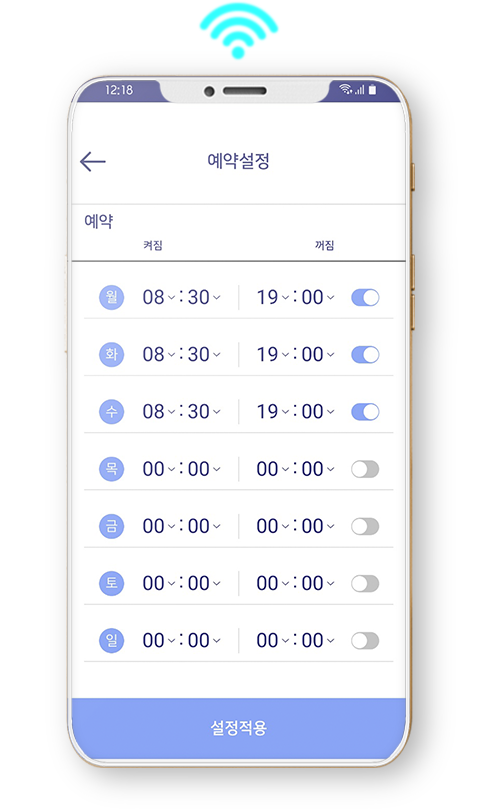Tap the 월 (Monday) day circle icon
The width and height of the screenshot is (479, 810).
click(x=112, y=298)
